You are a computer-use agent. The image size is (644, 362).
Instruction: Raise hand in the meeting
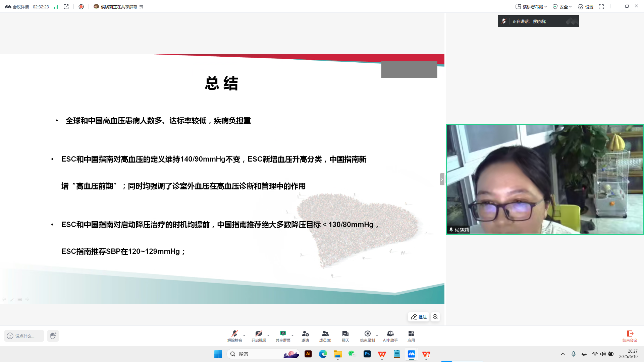[x=53, y=336]
